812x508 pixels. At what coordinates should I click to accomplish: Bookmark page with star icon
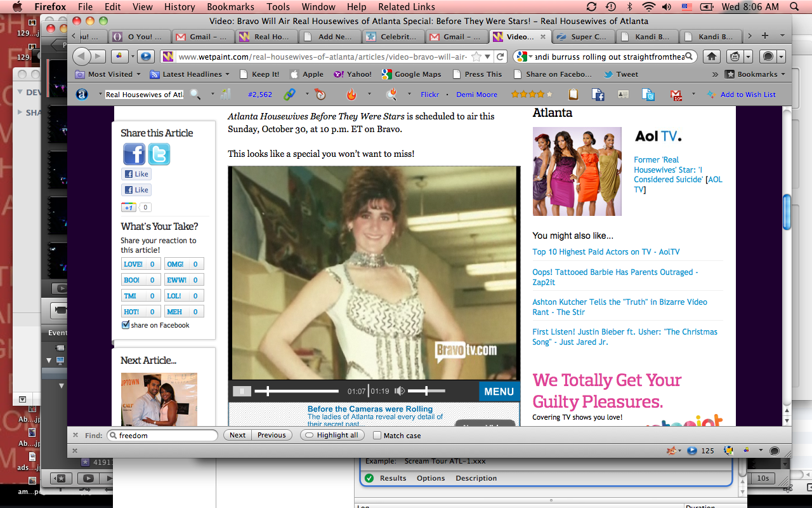click(x=476, y=57)
